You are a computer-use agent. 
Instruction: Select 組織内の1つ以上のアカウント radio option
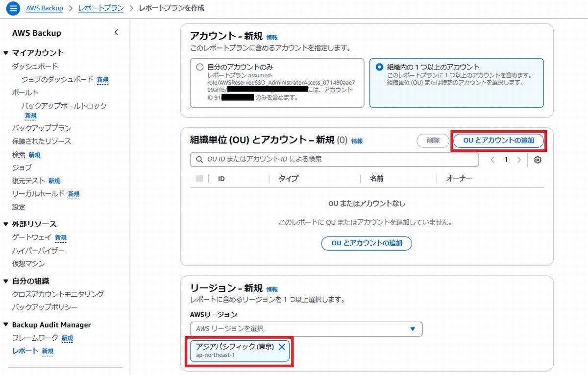pyautogui.click(x=379, y=67)
